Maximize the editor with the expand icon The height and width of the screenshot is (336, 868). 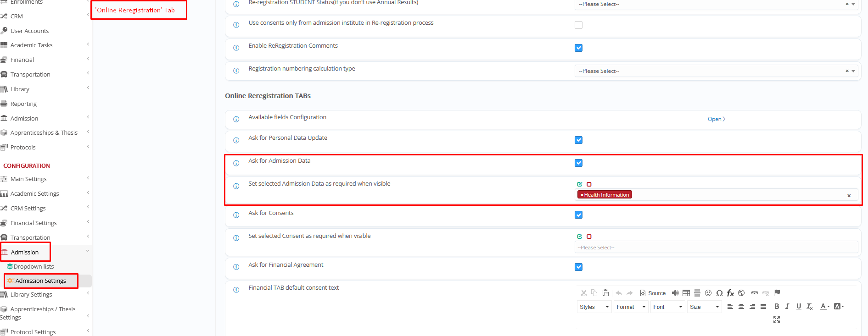pyautogui.click(x=777, y=319)
